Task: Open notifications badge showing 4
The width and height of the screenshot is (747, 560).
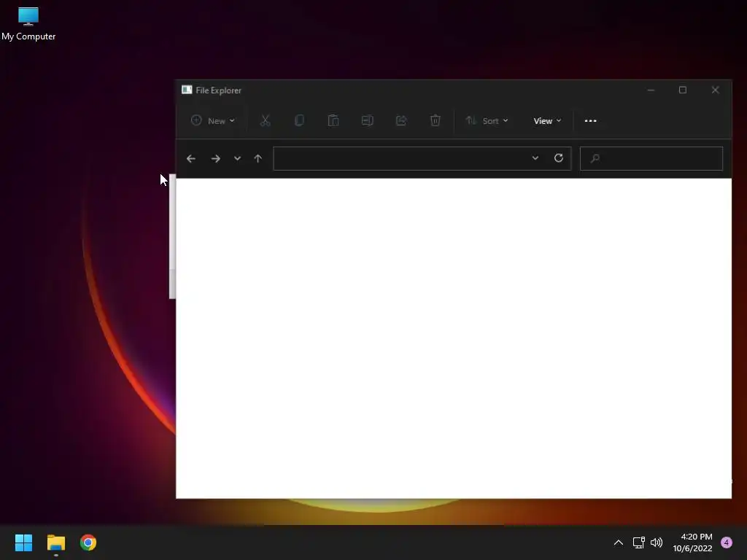Action: tap(727, 542)
